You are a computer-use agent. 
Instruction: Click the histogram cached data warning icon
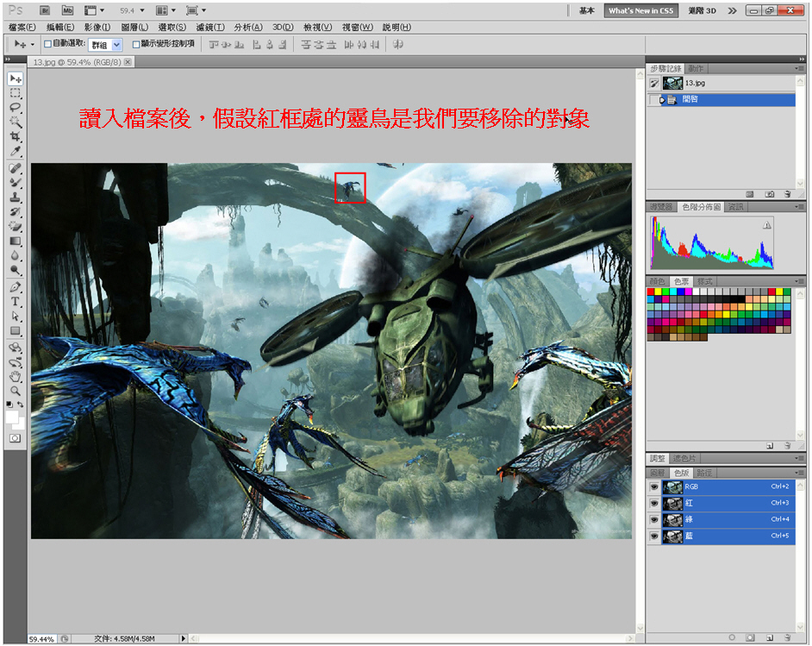[x=767, y=225]
